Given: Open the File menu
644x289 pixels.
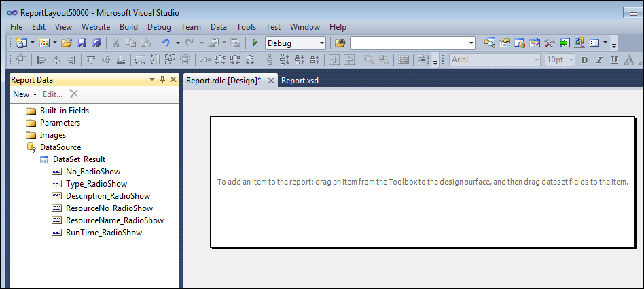Looking at the screenshot, I should [16, 27].
